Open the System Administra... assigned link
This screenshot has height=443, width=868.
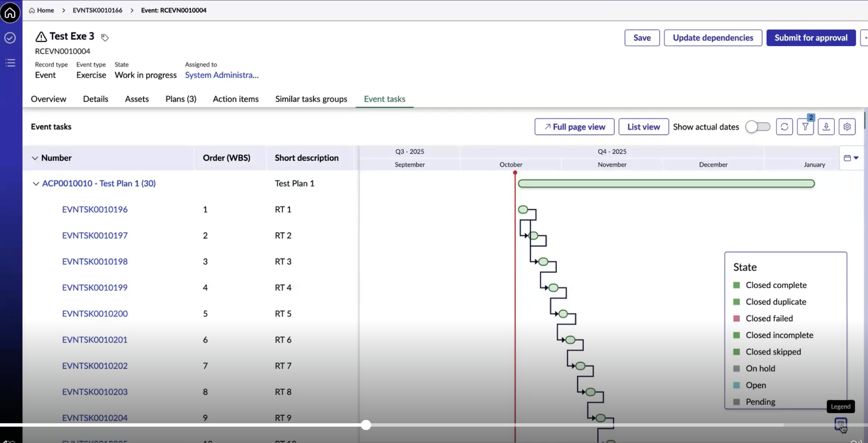click(222, 75)
